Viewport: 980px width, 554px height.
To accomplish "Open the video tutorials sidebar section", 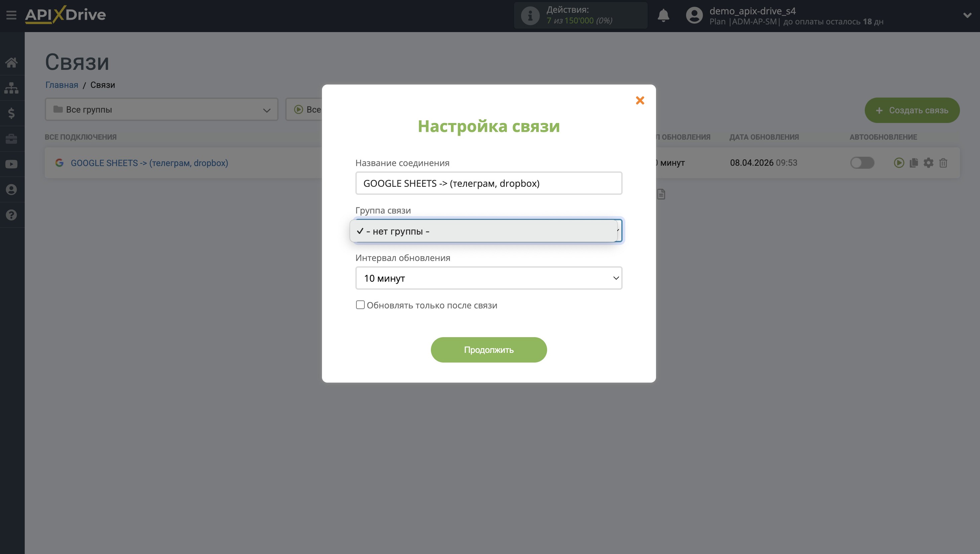I will tap(12, 164).
